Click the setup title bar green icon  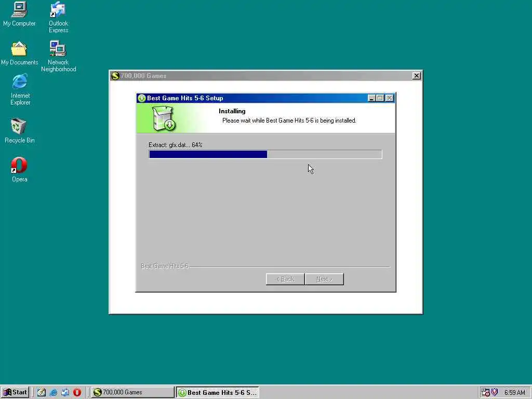click(x=142, y=98)
